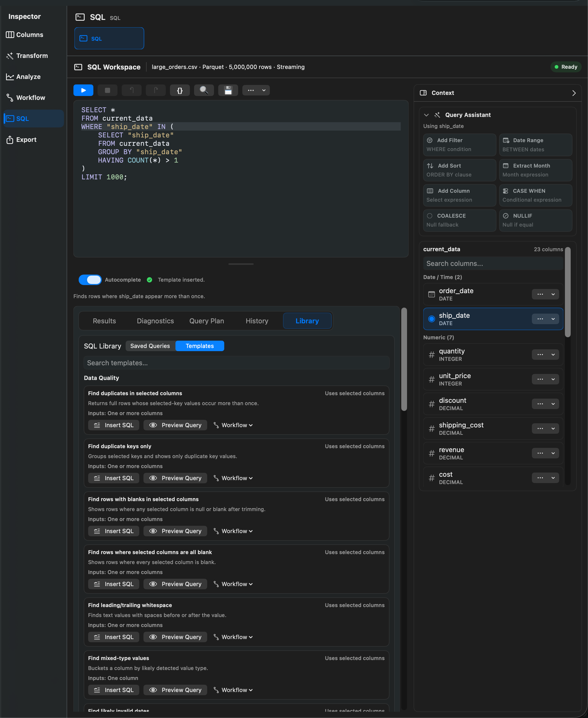The image size is (588, 718).
Task: Open ship_date column actions dropdown
Action: tap(545, 319)
